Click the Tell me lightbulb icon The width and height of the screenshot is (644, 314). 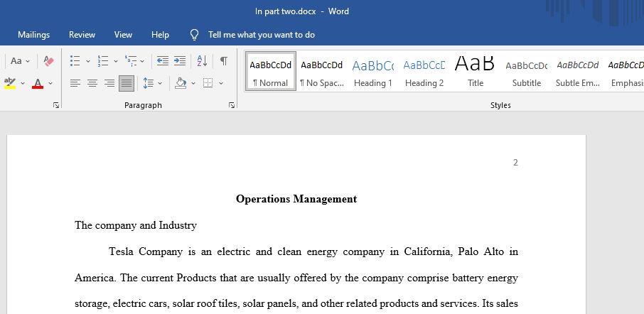[x=195, y=35]
